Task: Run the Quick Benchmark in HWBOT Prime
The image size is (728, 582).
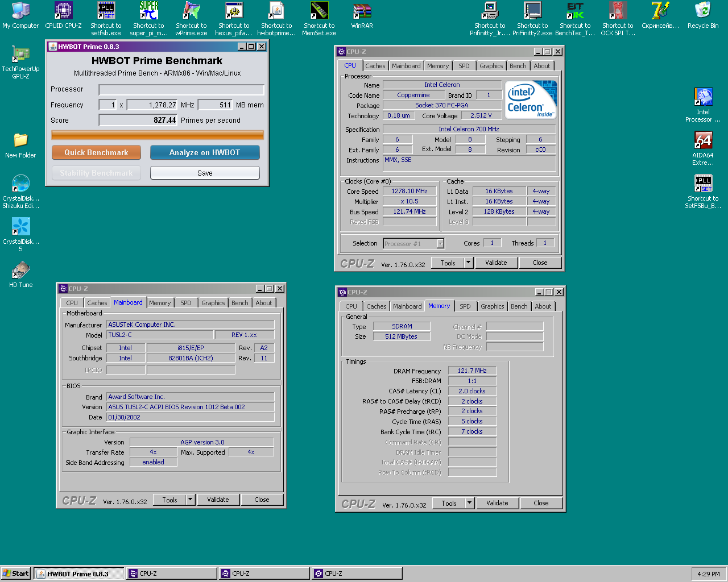Action: coord(96,152)
